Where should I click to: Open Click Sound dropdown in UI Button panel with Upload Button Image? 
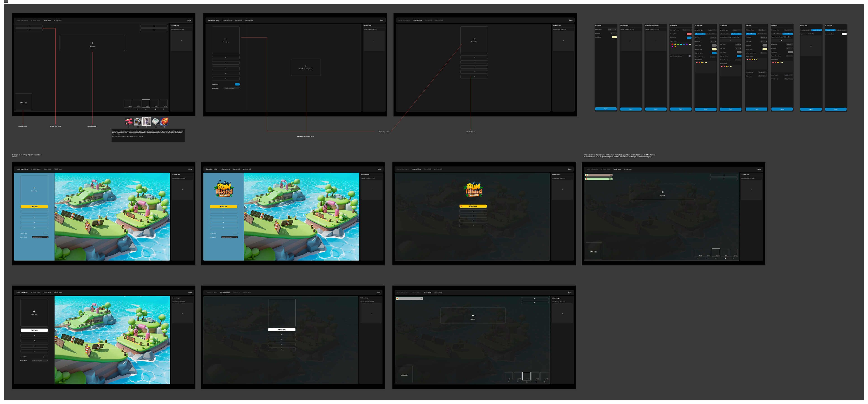[788, 79]
